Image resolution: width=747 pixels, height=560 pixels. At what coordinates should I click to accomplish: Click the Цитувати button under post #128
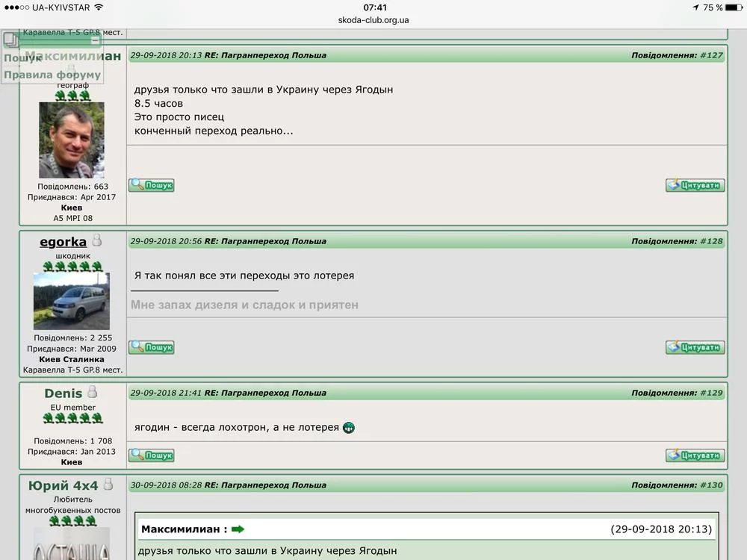[x=695, y=347]
